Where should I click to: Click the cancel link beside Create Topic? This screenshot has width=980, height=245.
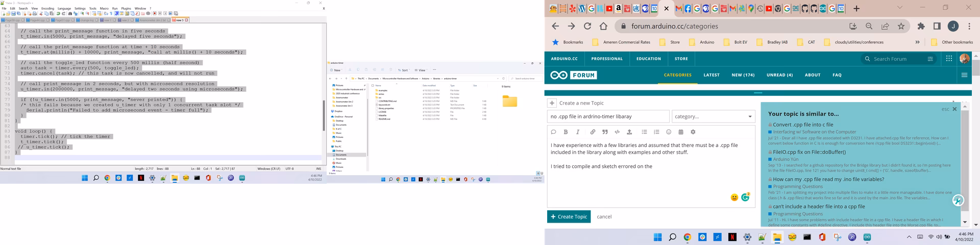coord(604,217)
